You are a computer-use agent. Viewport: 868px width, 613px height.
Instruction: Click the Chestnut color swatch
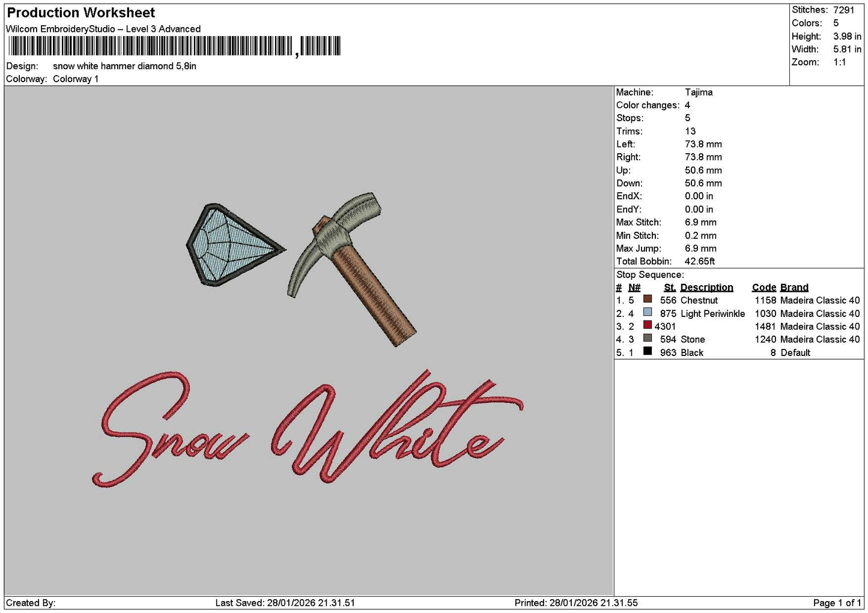(648, 299)
